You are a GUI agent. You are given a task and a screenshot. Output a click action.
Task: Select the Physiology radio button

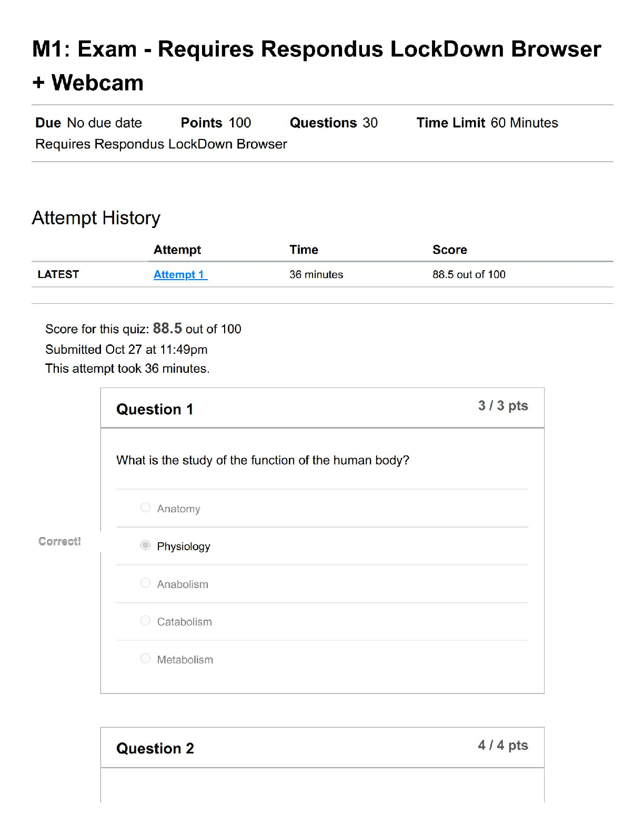[145, 545]
